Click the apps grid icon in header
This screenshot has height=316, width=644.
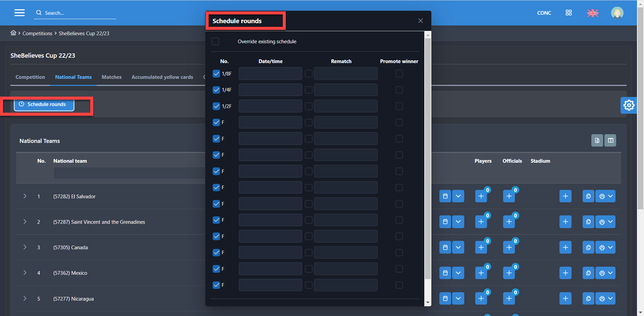click(x=569, y=13)
